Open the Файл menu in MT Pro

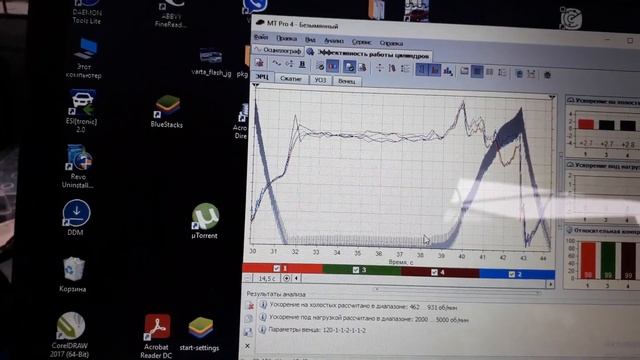261,37
